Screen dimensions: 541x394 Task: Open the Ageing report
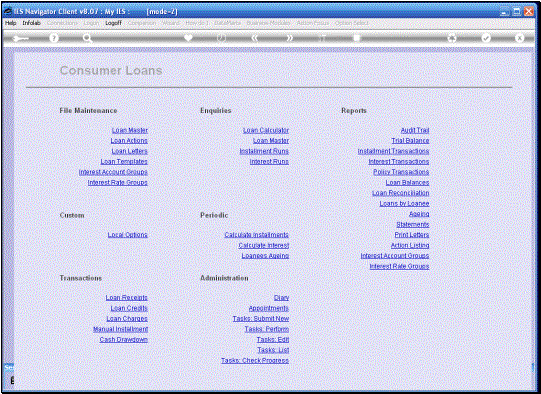point(419,214)
